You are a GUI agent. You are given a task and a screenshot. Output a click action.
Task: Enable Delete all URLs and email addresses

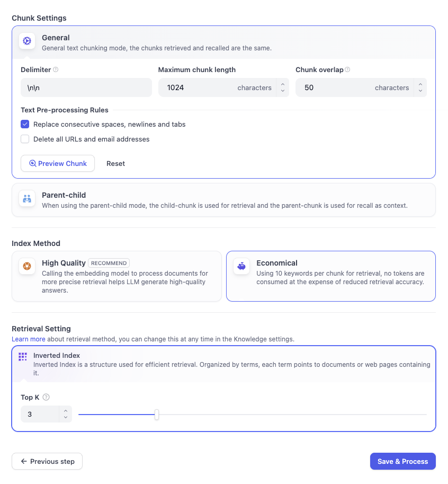(25, 139)
